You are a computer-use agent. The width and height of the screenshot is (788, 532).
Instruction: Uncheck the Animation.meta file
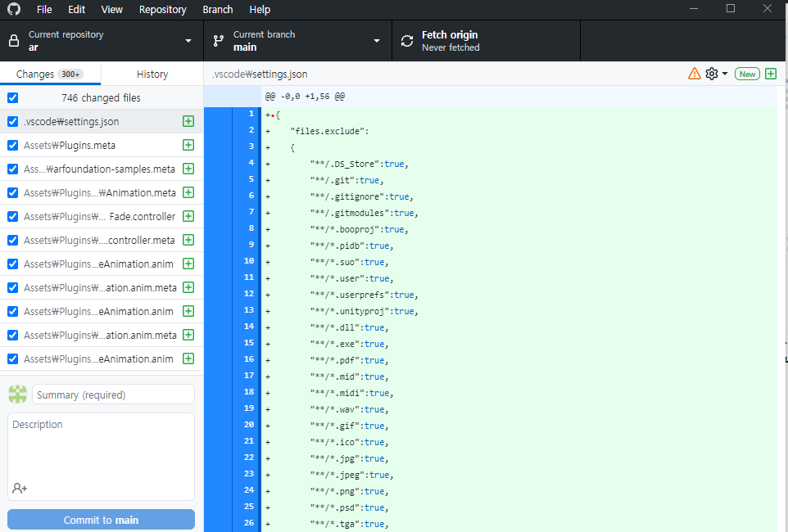tap(13, 192)
